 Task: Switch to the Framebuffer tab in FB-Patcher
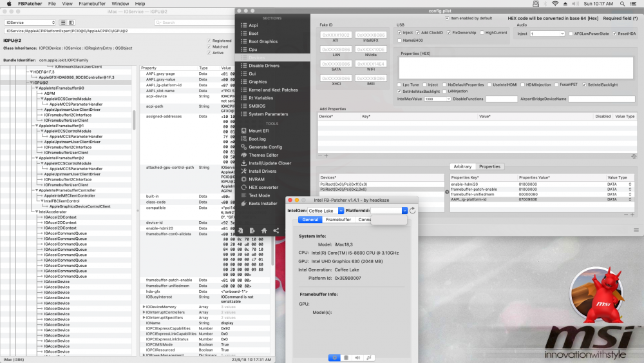pos(339,219)
